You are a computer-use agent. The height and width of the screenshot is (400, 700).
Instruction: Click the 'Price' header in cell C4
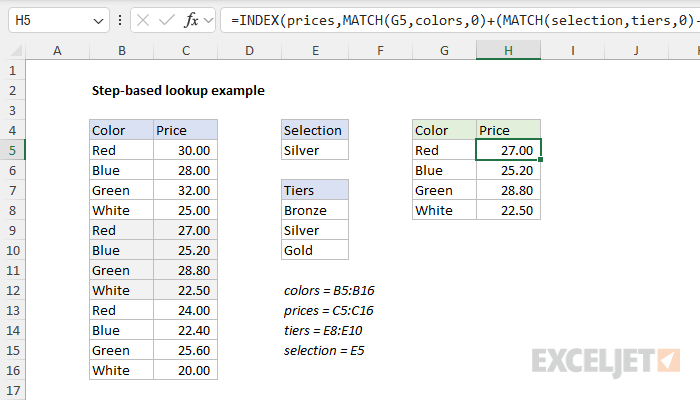tap(186, 130)
